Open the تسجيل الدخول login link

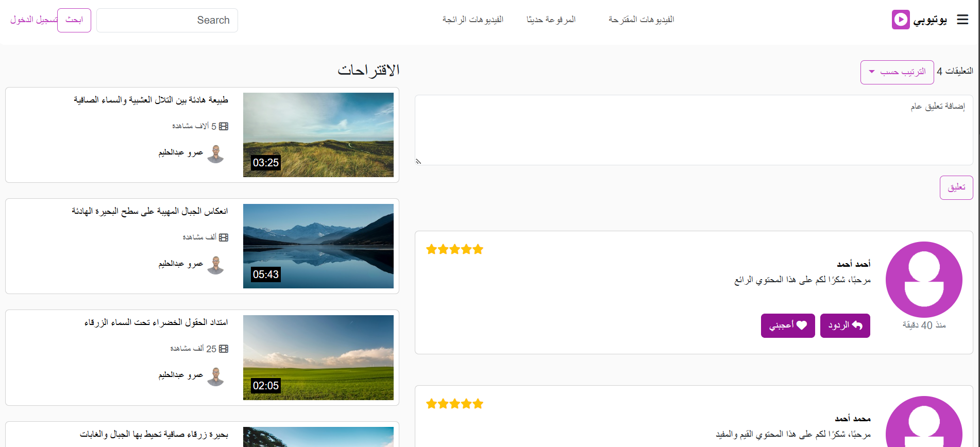click(33, 20)
